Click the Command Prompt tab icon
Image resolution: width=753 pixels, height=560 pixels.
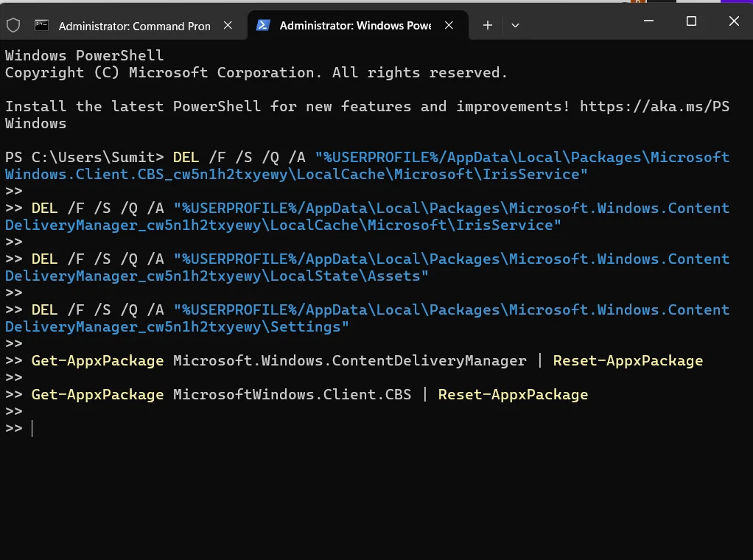42,26
